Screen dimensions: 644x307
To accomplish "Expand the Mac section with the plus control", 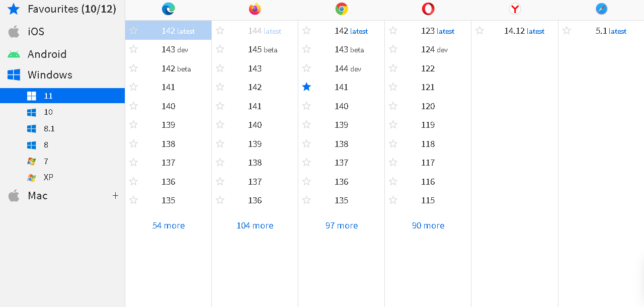I will pyautogui.click(x=115, y=196).
